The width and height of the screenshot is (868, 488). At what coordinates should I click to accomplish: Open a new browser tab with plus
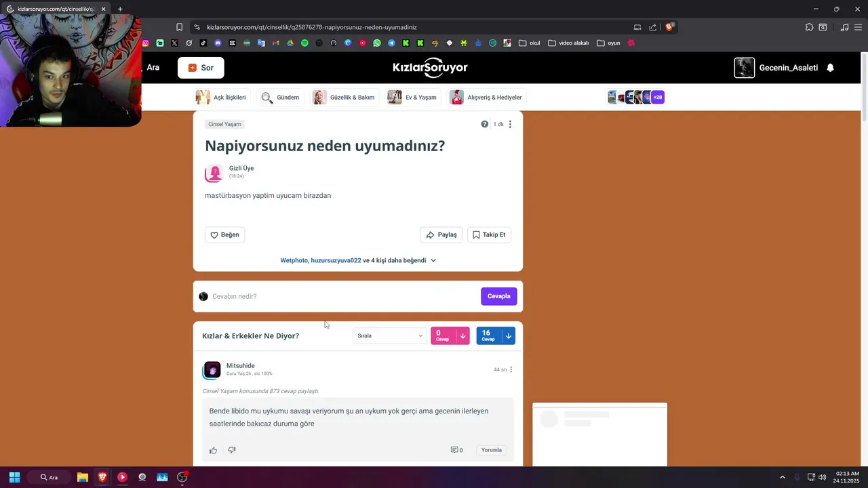(120, 9)
